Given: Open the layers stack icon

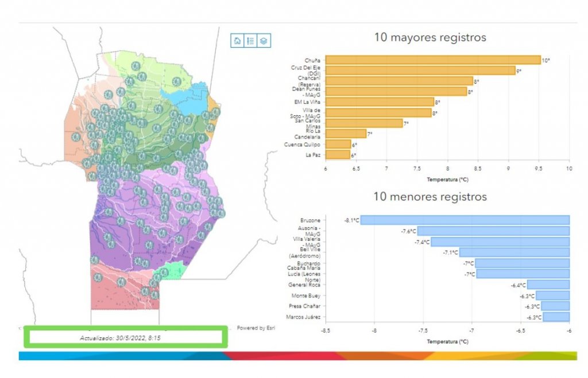Looking at the screenshot, I should tap(264, 41).
